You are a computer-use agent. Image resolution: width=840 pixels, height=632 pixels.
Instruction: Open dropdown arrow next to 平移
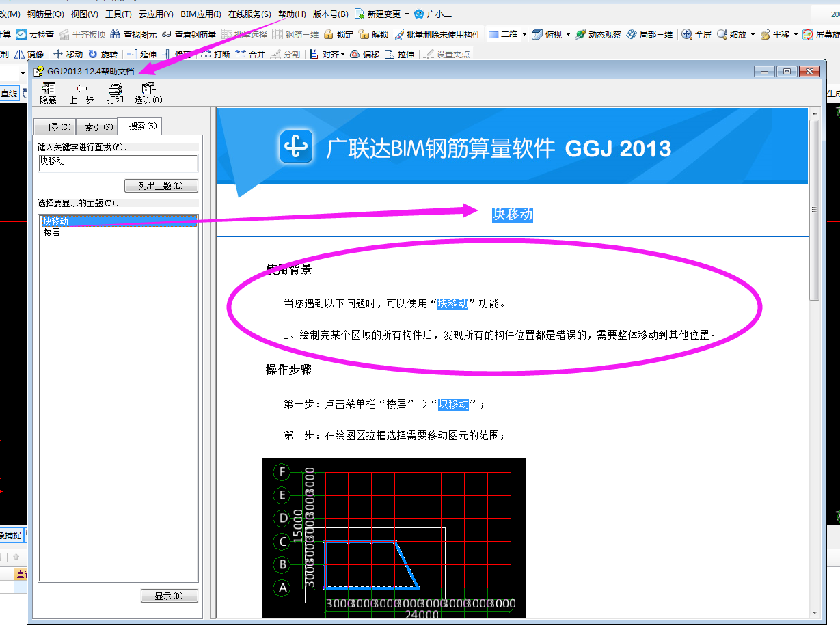click(x=796, y=34)
